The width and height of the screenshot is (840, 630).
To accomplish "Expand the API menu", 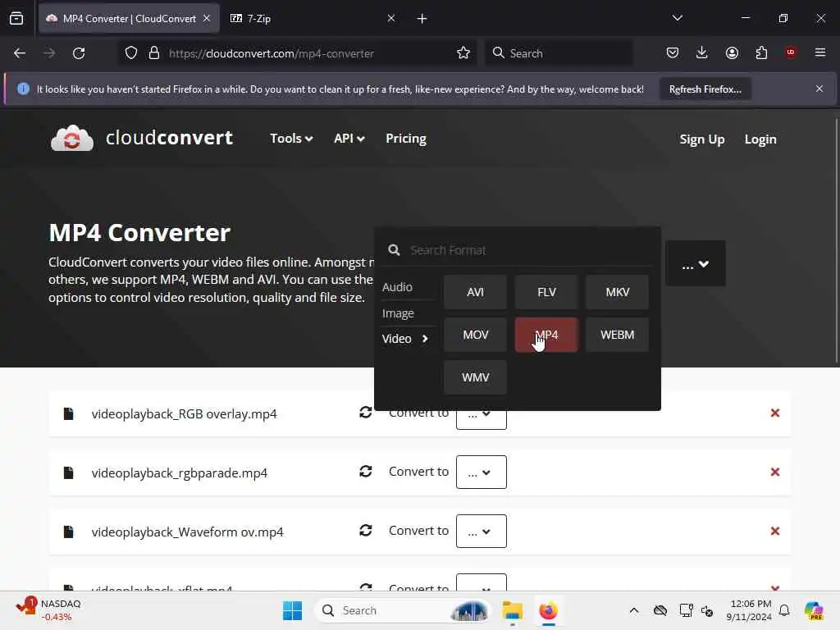I will tap(349, 139).
